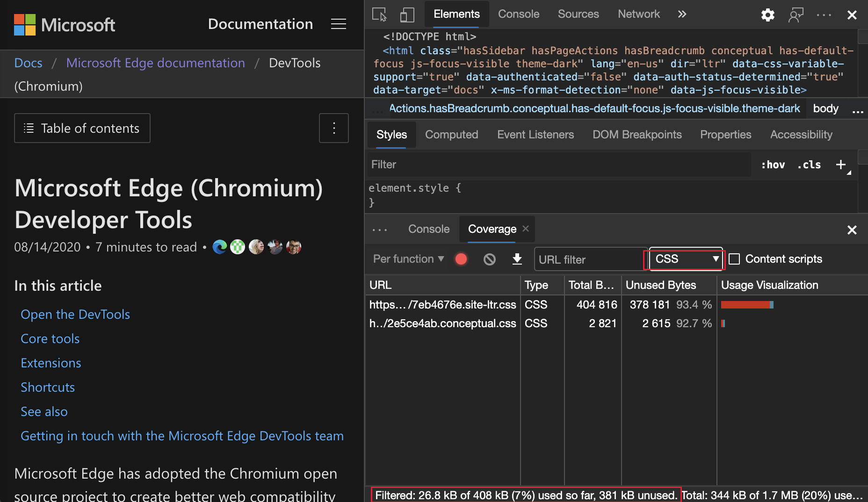
Task: Toggle :hov element state panel
Action: tap(773, 165)
